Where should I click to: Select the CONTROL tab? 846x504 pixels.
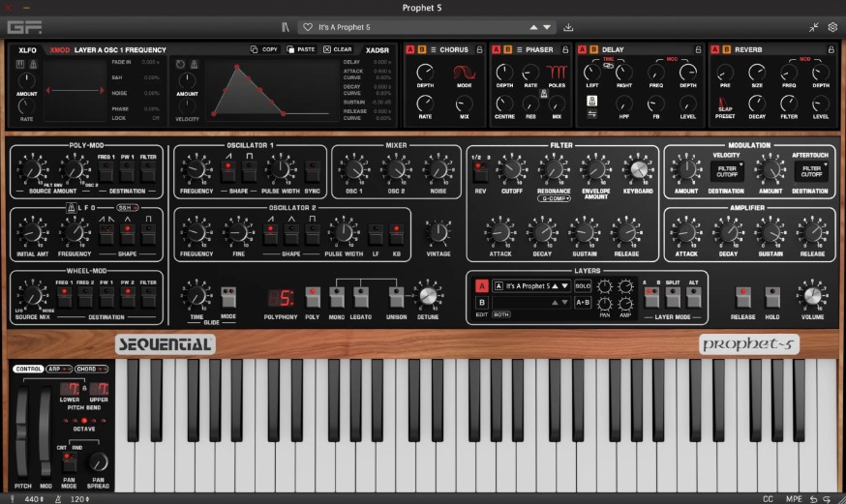point(28,370)
